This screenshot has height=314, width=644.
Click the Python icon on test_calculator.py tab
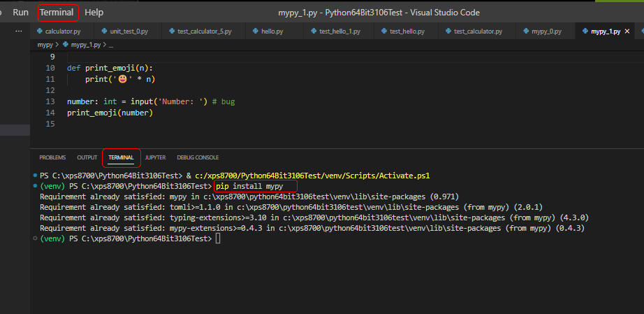tap(448, 31)
